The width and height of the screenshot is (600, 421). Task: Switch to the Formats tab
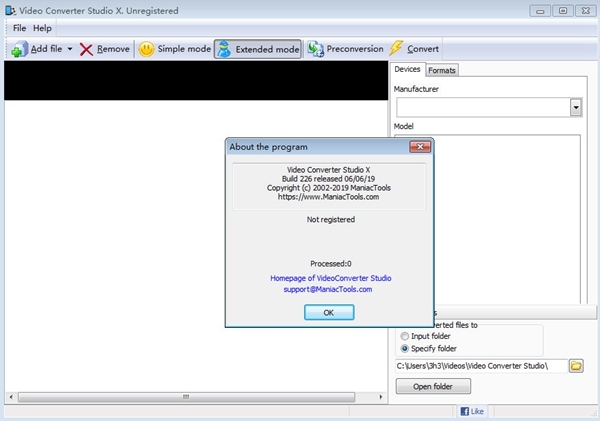click(442, 70)
